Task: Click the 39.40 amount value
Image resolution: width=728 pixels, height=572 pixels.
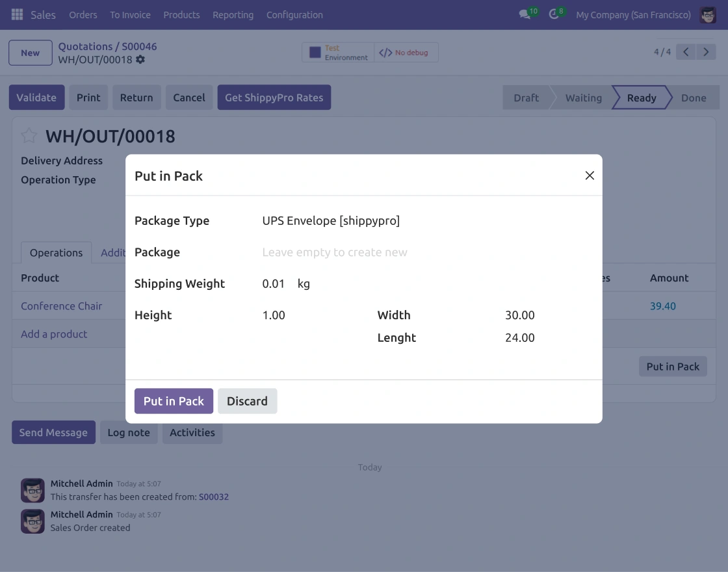Action: 662,306
